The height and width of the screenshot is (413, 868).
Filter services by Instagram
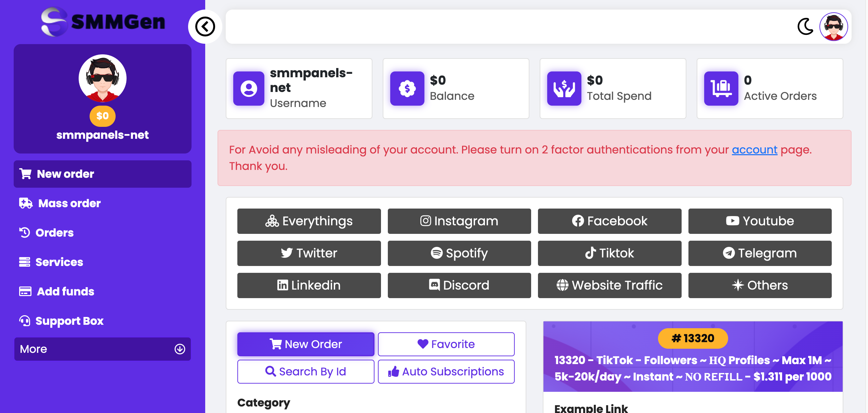(459, 221)
